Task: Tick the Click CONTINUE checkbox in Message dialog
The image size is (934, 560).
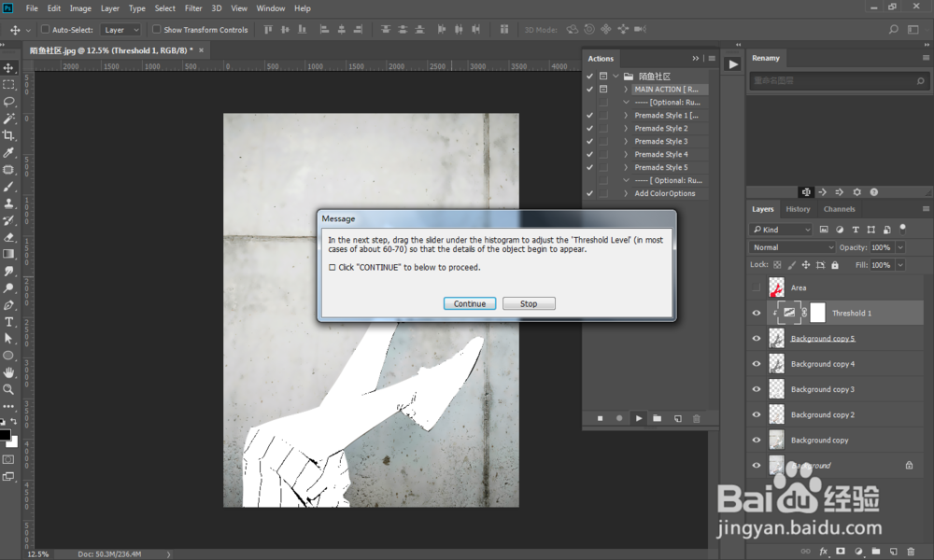Action: 333,268
